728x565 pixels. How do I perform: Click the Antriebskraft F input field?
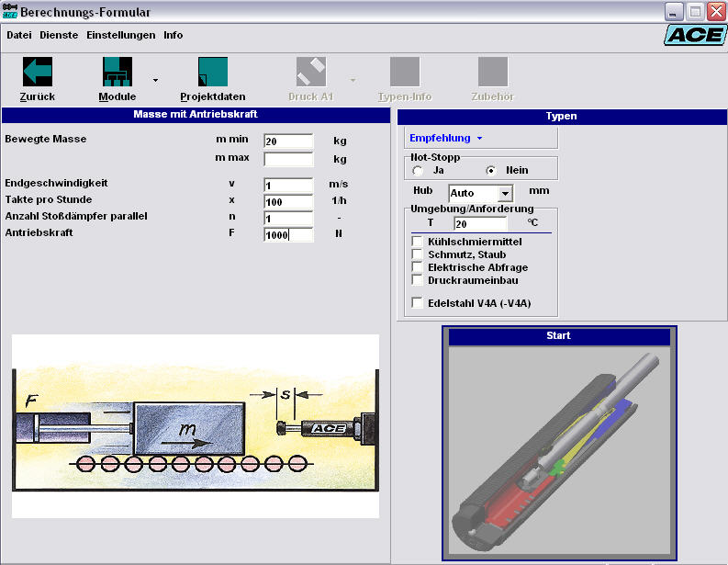pyautogui.click(x=288, y=234)
